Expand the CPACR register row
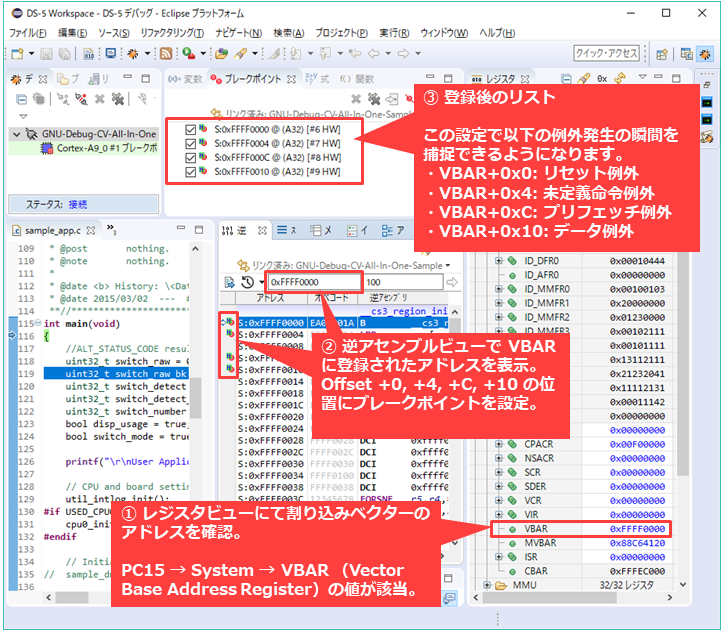Image resolution: width=723 pixels, height=632 pixels. (498, 444)
